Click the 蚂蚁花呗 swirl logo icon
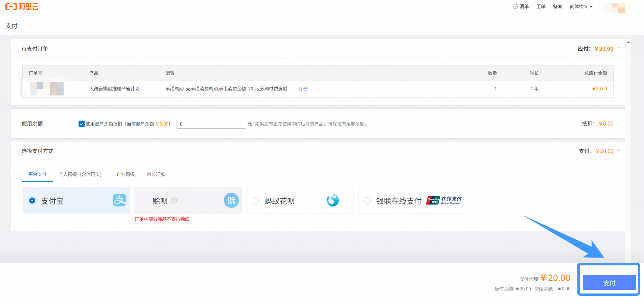Image resolution: width=644 pixels, height=306 pixels. pyautogui.click(x=333, y=200)
